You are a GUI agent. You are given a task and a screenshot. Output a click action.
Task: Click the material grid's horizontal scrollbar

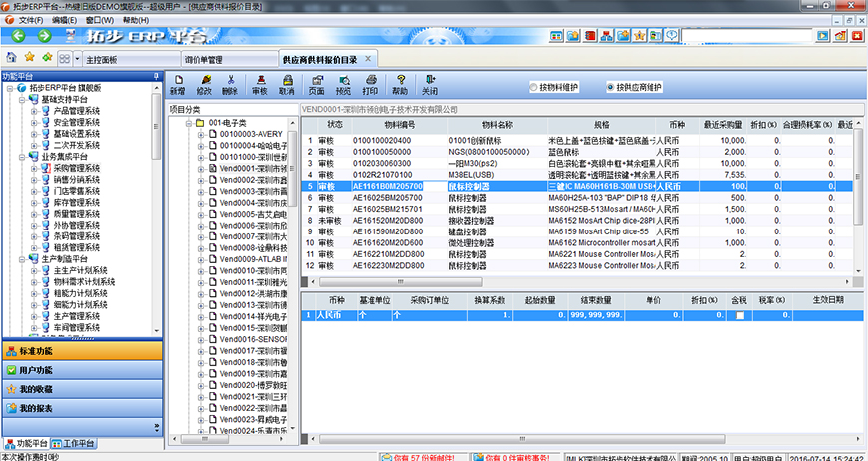[x=579, y=280]
